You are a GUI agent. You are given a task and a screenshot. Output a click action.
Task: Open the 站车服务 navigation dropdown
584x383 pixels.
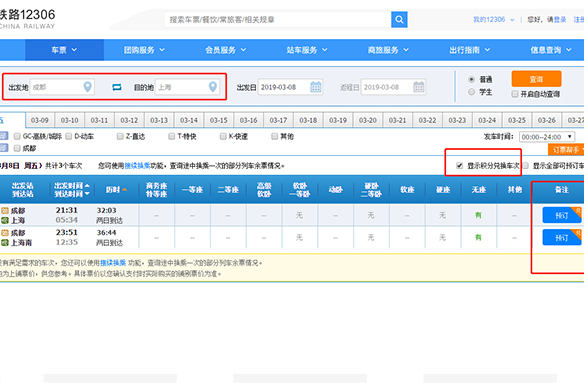tap(307, 50)
